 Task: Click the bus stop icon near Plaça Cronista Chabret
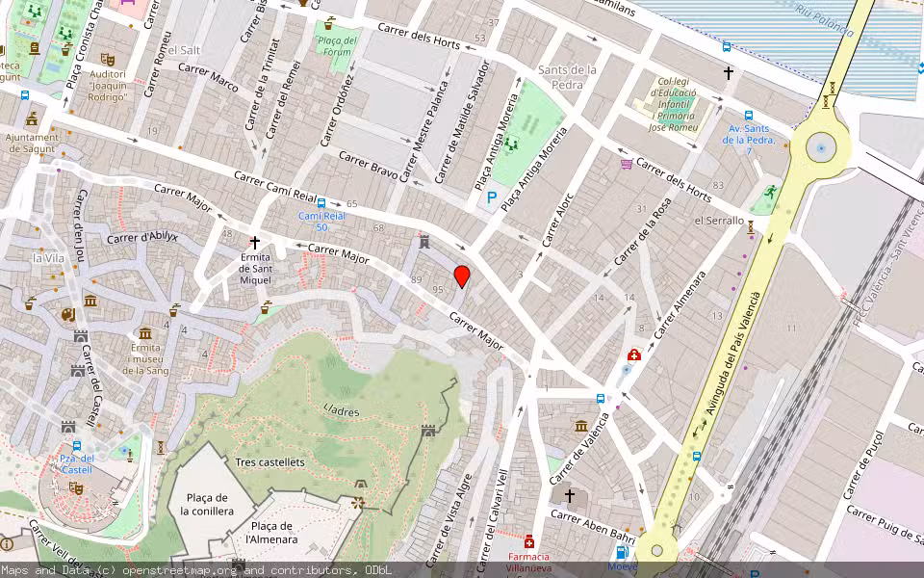click(24, 95)
